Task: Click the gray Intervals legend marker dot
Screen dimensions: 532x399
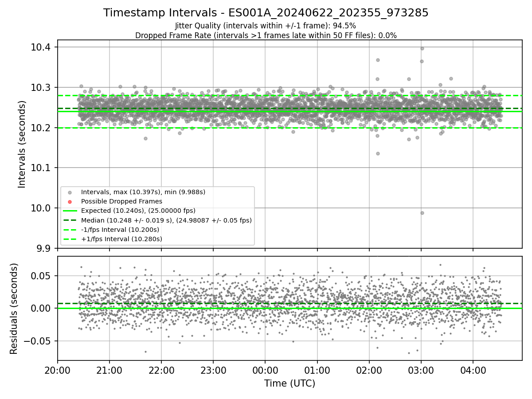Action: pyautogui.click(x=70, y=192)
